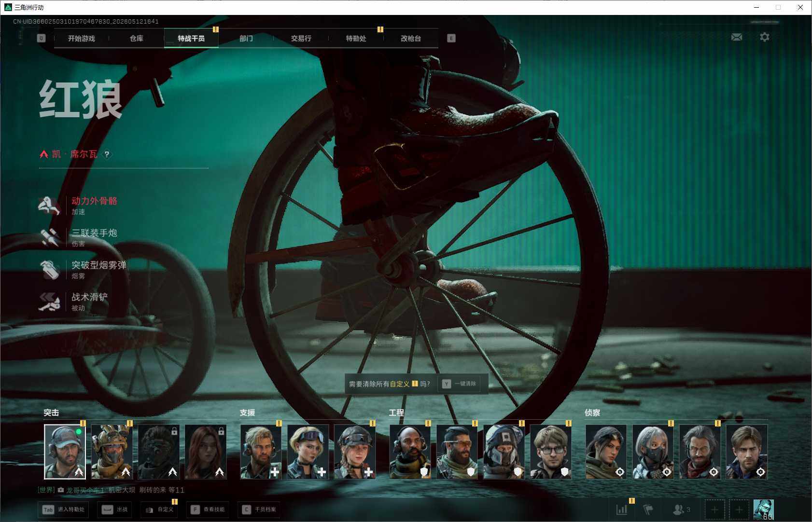Select the 战术滑铲 passive skill icon

tap(49, 302)
